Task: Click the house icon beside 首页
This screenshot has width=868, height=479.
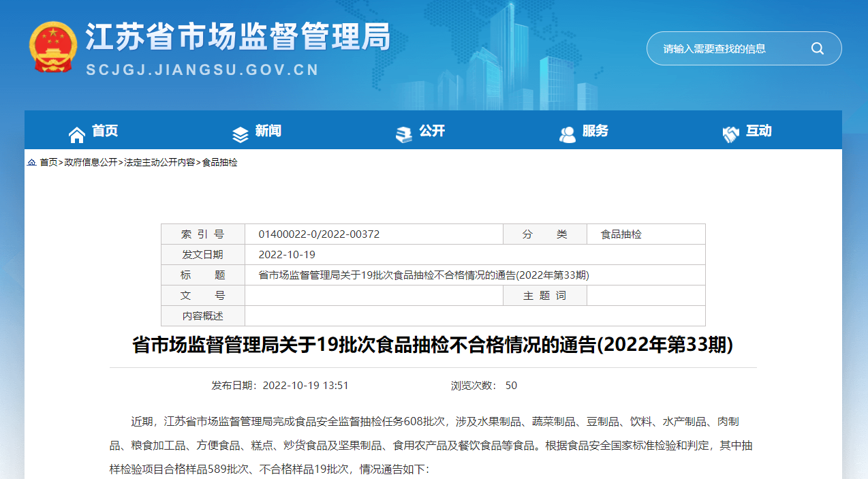Action: tap(77, 135)
